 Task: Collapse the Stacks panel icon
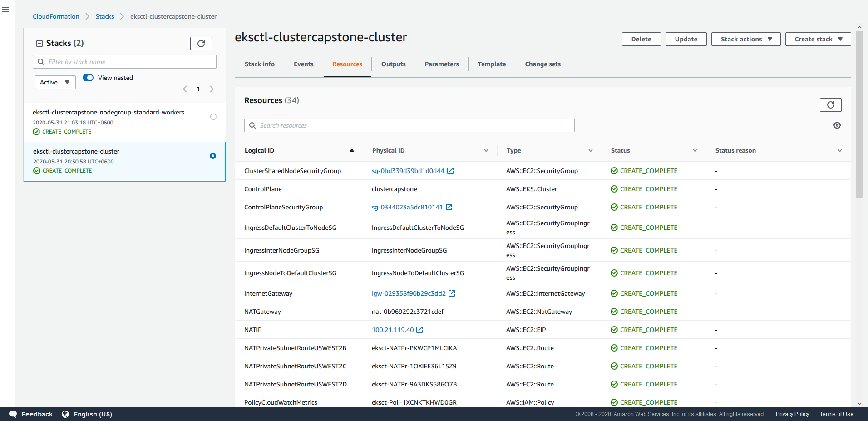click(x=39, y=44)
